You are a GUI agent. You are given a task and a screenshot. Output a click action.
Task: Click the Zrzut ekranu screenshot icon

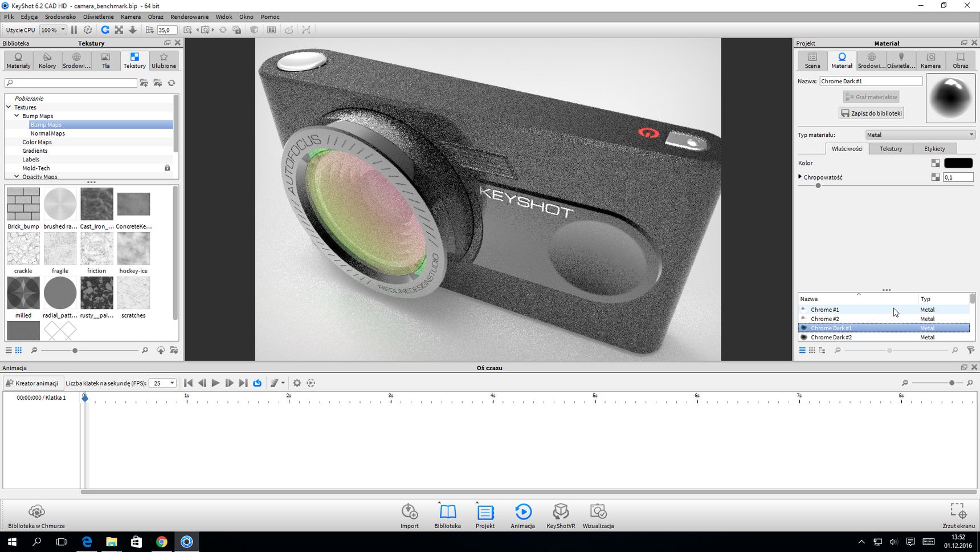tap(958, 516)
